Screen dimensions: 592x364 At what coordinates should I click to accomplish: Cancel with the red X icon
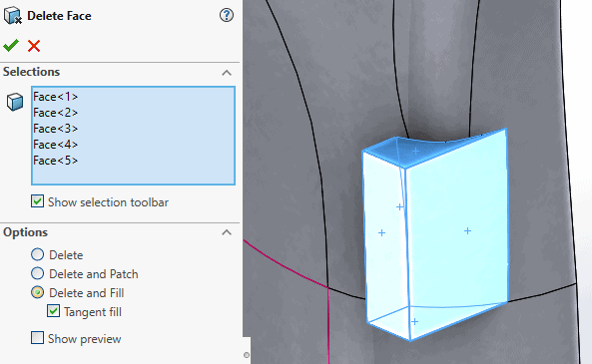(34, 46)
